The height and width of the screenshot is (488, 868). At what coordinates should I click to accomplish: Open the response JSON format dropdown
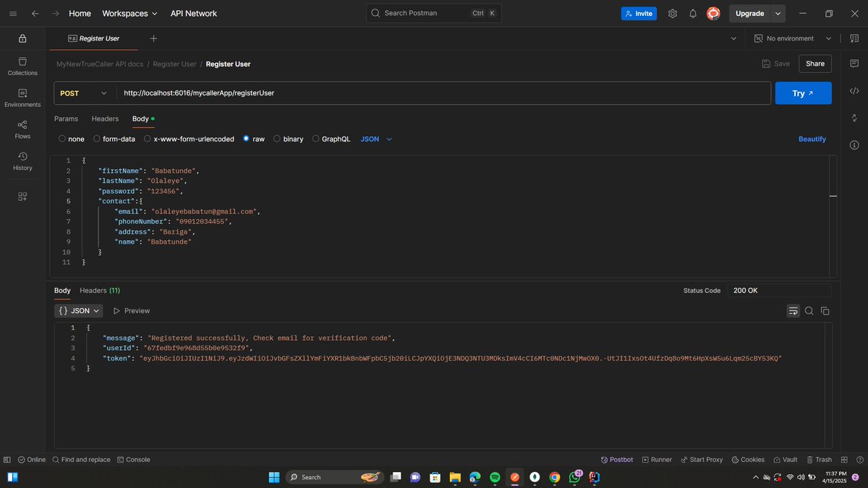79,311
